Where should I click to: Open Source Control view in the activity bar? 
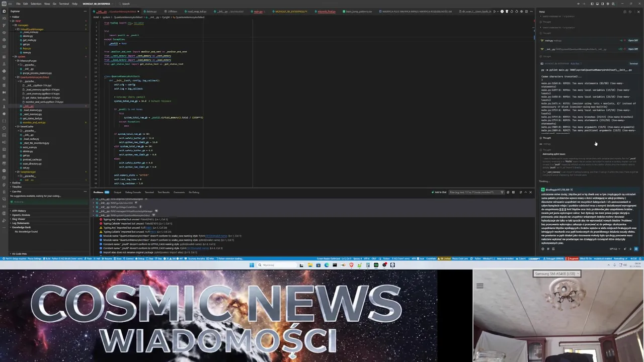coord(4,25)
